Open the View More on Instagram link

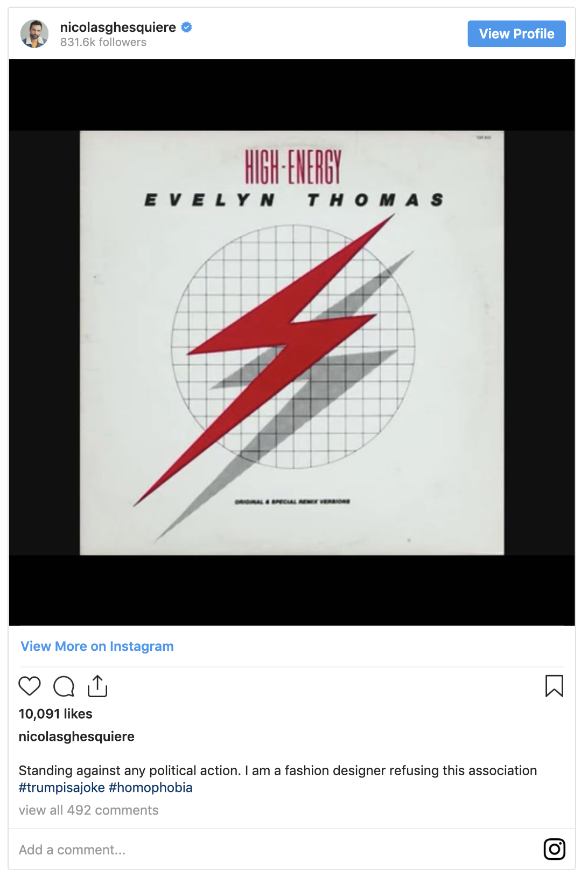97,646
